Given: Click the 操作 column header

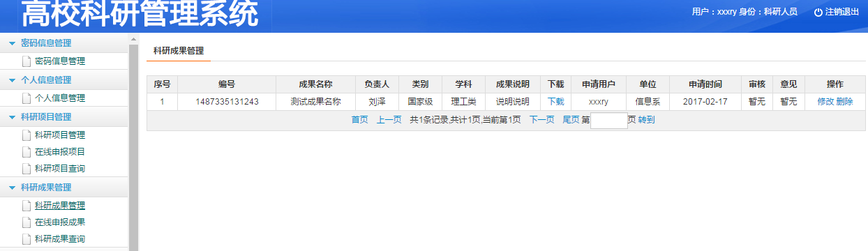Looking at the screenshot, I should click(x=835, y=84).
